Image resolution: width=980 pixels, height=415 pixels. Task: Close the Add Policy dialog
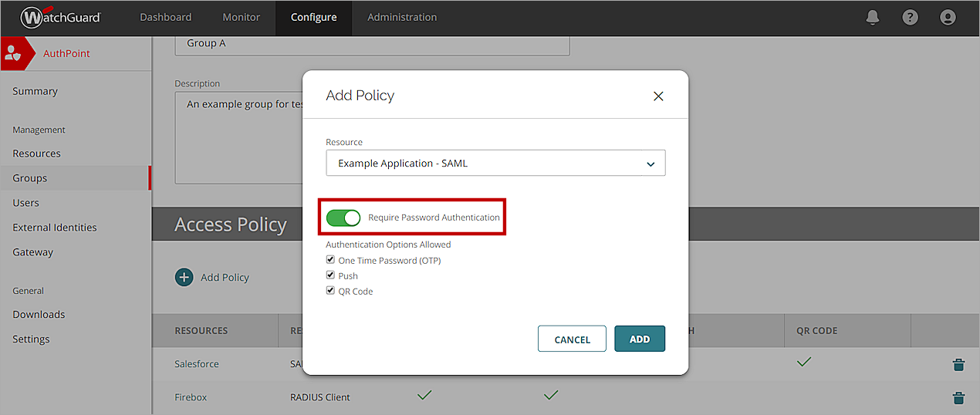click(658, 96)
